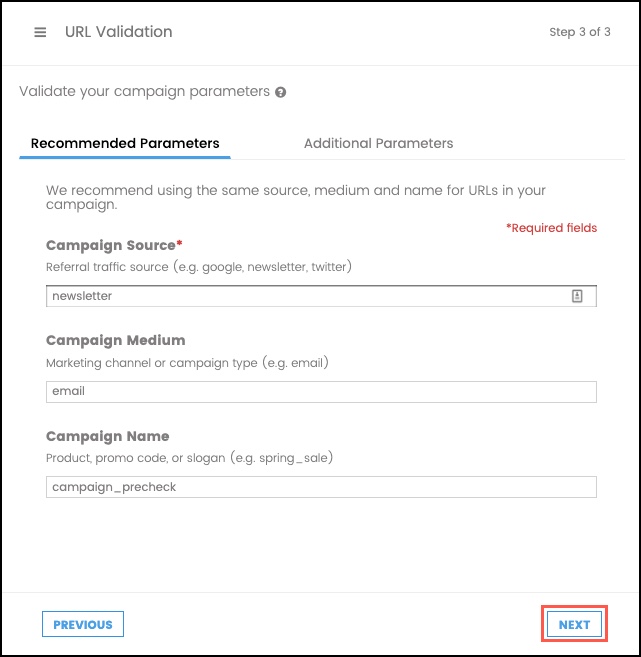Click the help question mark icon
The width and height of the screenshot is (641, 657).
[x=281, y=92]
